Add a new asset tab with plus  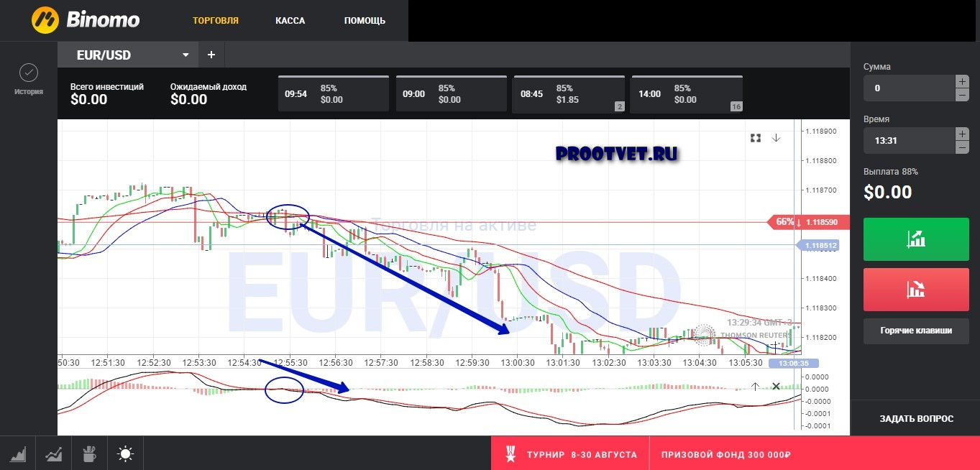(211, 55)
